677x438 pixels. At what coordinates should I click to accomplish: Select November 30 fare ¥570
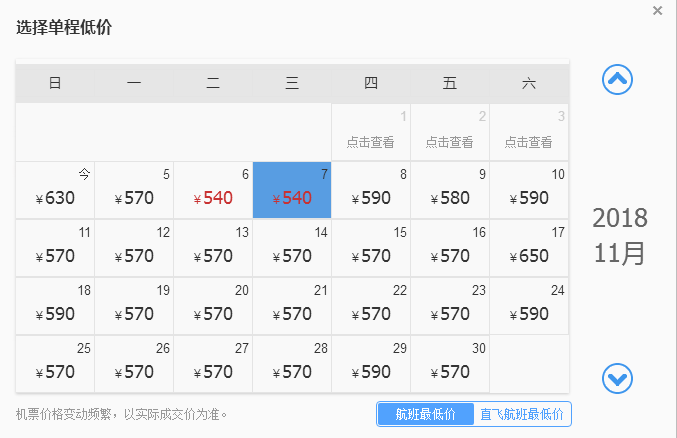(x=449, y=364)
